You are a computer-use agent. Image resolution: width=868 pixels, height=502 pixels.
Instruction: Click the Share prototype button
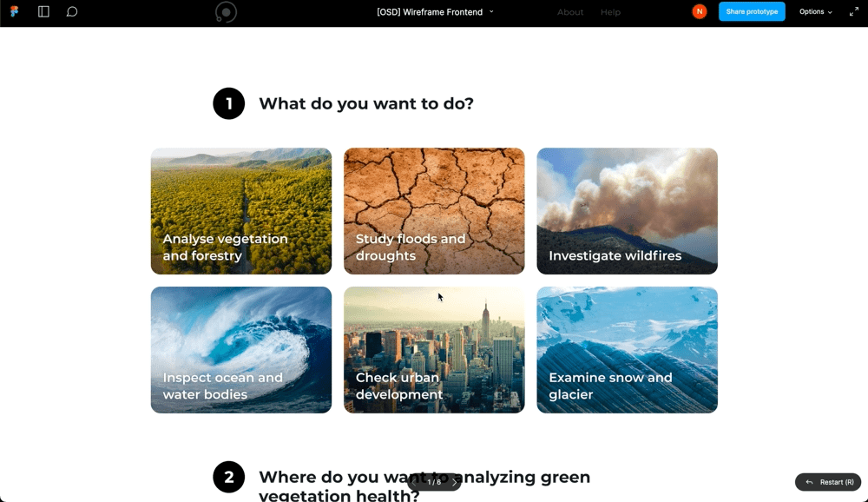pos(752,12)
